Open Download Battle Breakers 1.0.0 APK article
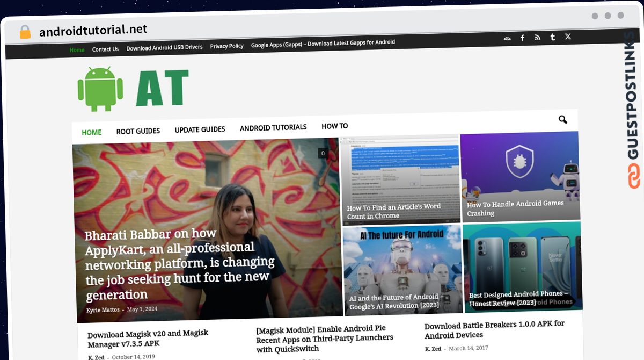The width and height of the screenshot is (644, 360). coord(494,330)
